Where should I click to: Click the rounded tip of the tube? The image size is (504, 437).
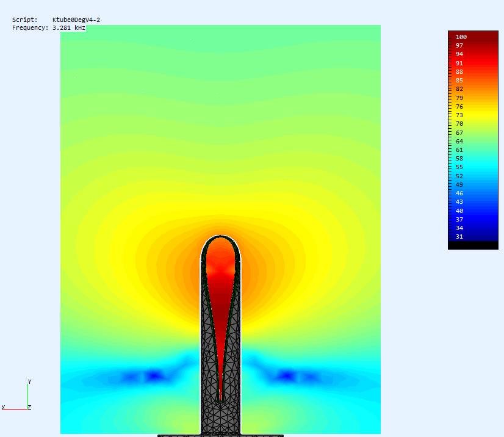(x=220, y=237)
